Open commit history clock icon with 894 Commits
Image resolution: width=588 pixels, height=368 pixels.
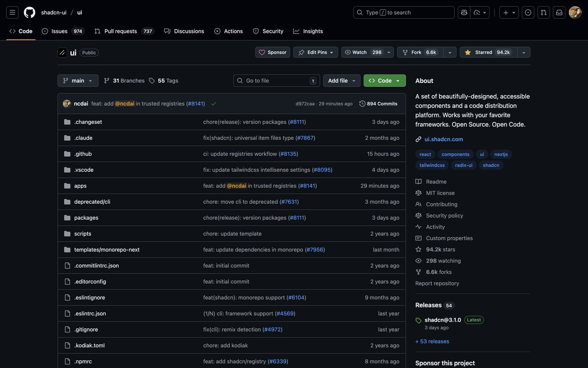(378, 104)
